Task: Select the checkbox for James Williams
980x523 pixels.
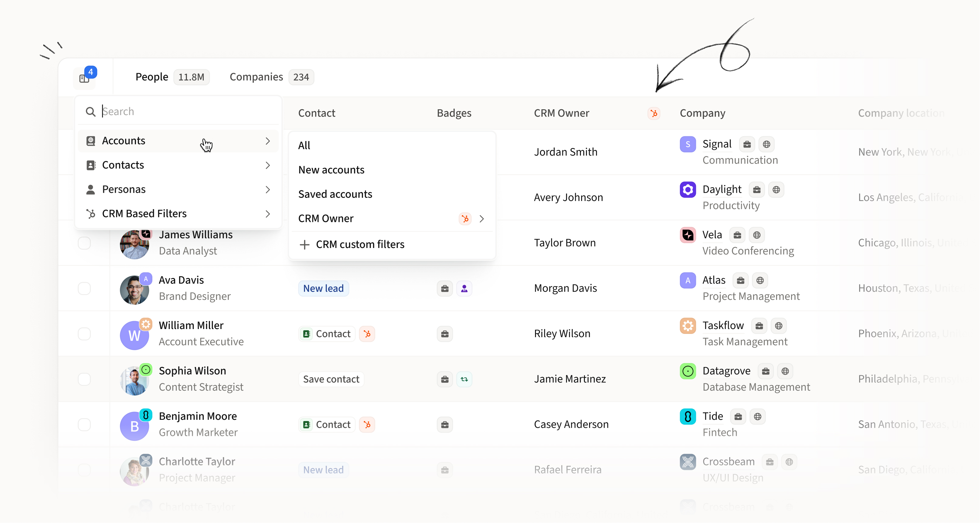Action: (84, 243)
